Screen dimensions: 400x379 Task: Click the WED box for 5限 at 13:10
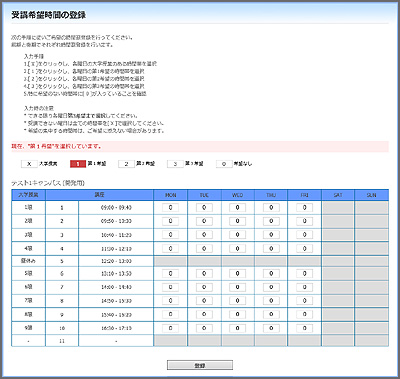[x=237, y=274]
